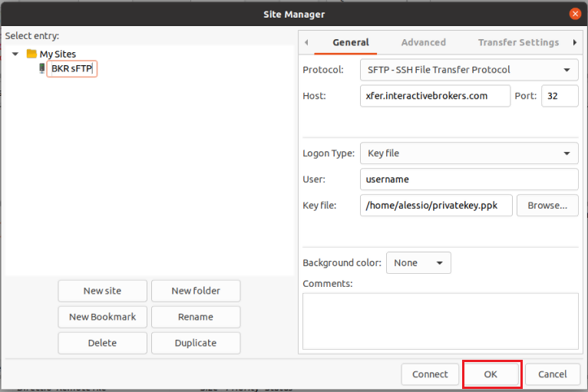Open the Protocol dropdown
Image resolution: width=588 pixels, height=392 pixels.
click(469, 70)
